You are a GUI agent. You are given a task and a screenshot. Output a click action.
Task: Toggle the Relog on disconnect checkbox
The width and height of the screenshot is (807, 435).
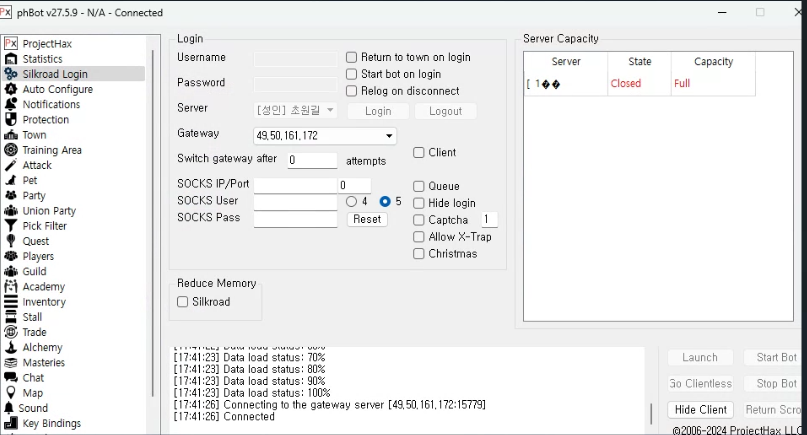click(x=351, y=91)
